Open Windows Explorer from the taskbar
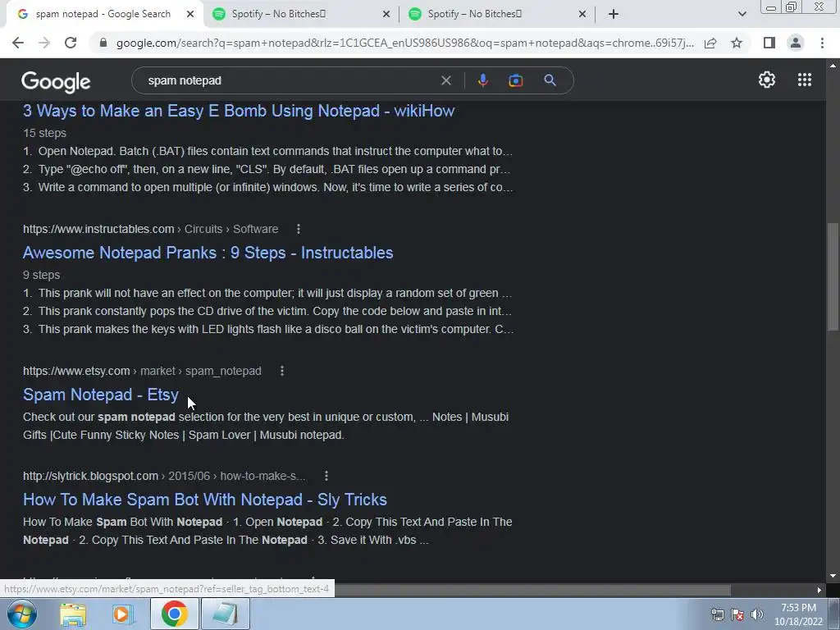840x630 pixels. point(73,614)
